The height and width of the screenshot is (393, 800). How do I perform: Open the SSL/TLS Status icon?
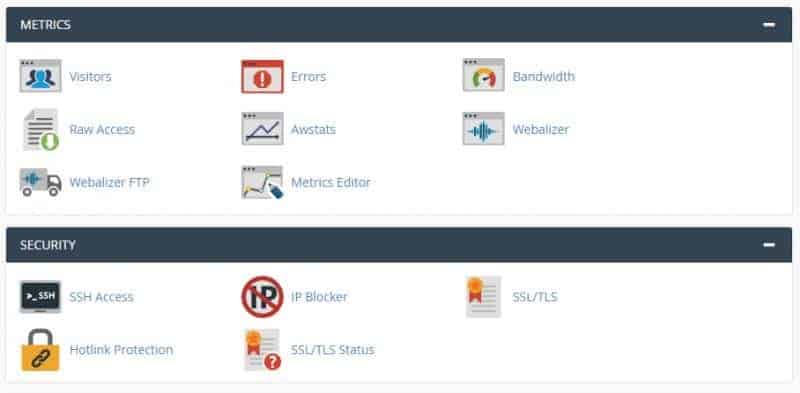pyautogui.click(x=262, y=350)
